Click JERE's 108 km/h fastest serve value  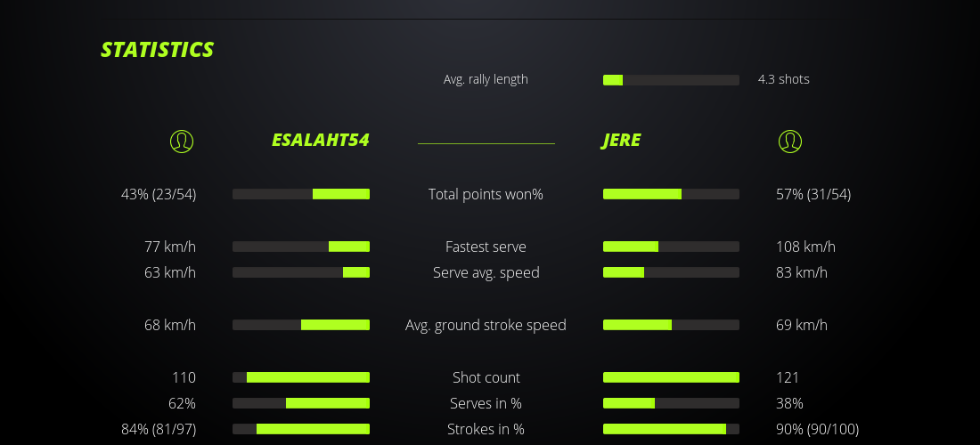tap(805, 247)
